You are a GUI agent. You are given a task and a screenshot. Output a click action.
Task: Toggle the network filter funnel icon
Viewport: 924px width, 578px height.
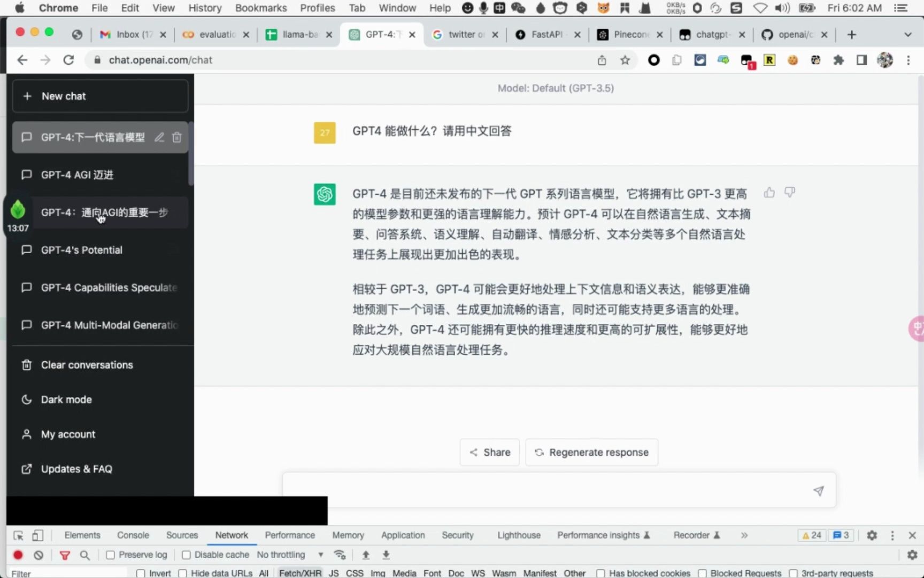click(65, 555)
